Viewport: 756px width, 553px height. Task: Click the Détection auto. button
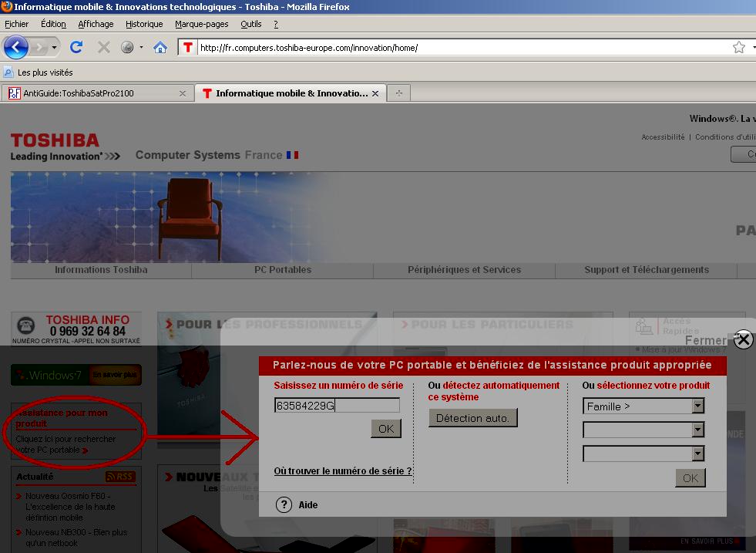click(x=472, y=418)
